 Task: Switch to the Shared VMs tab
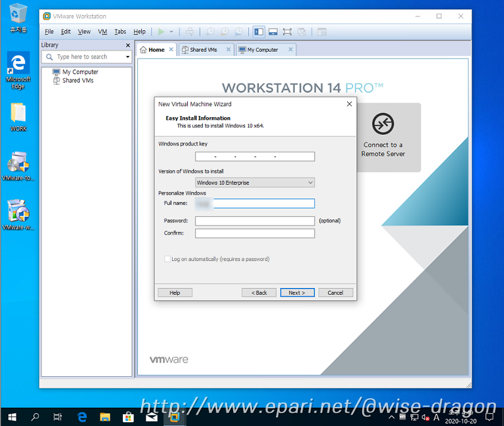pyautogui.click(x=203, y=50)
